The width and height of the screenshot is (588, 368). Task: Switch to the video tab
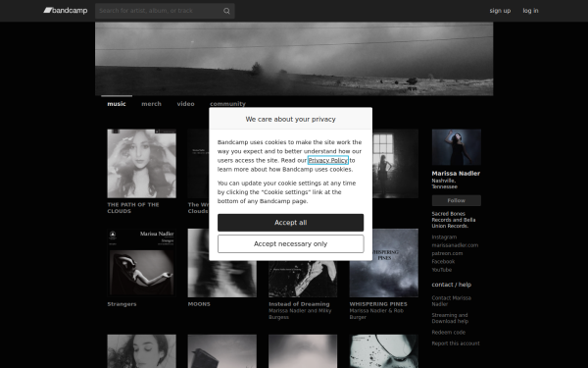[185, 104]
